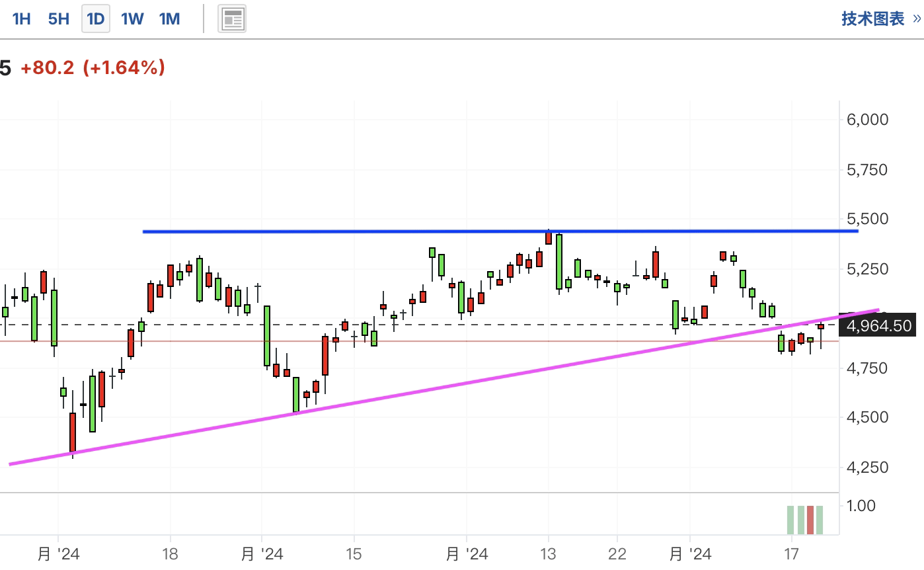Click the 4,750 price axis label

(x=867, y=368)
